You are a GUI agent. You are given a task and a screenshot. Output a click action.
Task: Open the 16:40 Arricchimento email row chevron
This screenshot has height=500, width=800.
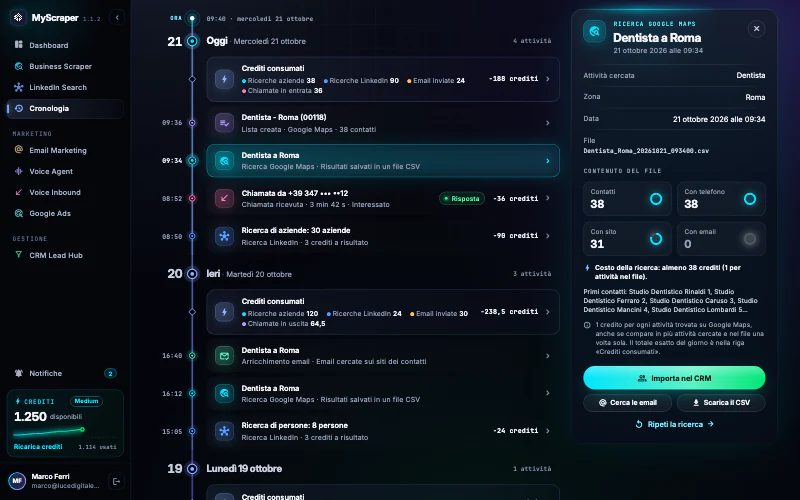coord(547,356)
